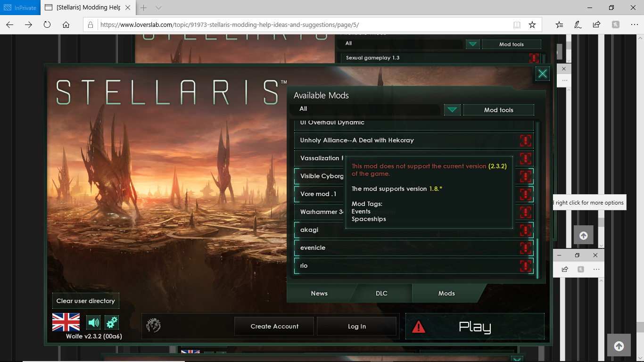This screenshot has width=644, height=362.
Task: Toggle the Unholy Alliance--A Deal with Hekoray mod
Action: pyautogui.click(x=413, y=140)
